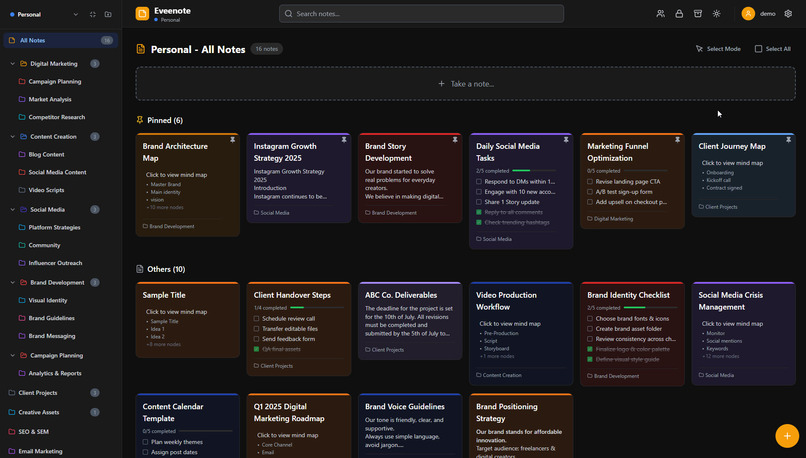806x458 pixels.
Task: Click Brand Identity Checklist progress bar
Action: [649, 308]
